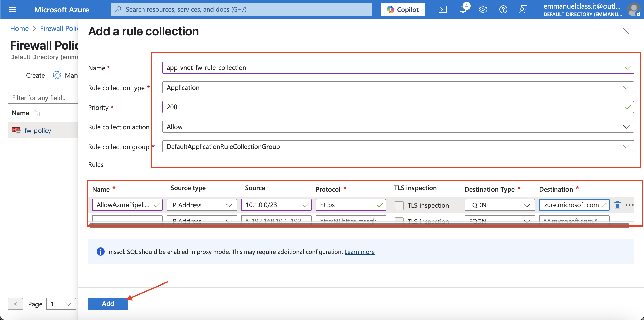Click the Microsoft Azure logo text
This screenshot has width=644, height=320.
[x=61, y=10]
